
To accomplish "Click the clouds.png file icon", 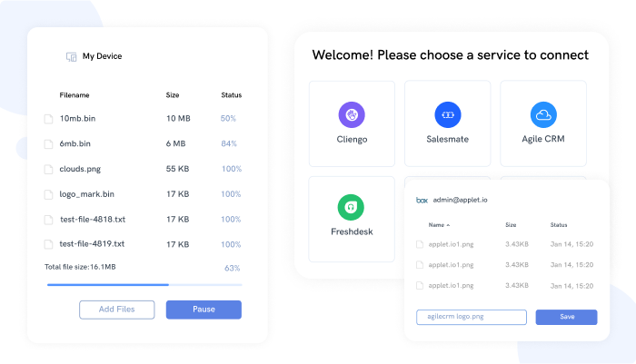I will click(x=49, y=169).
